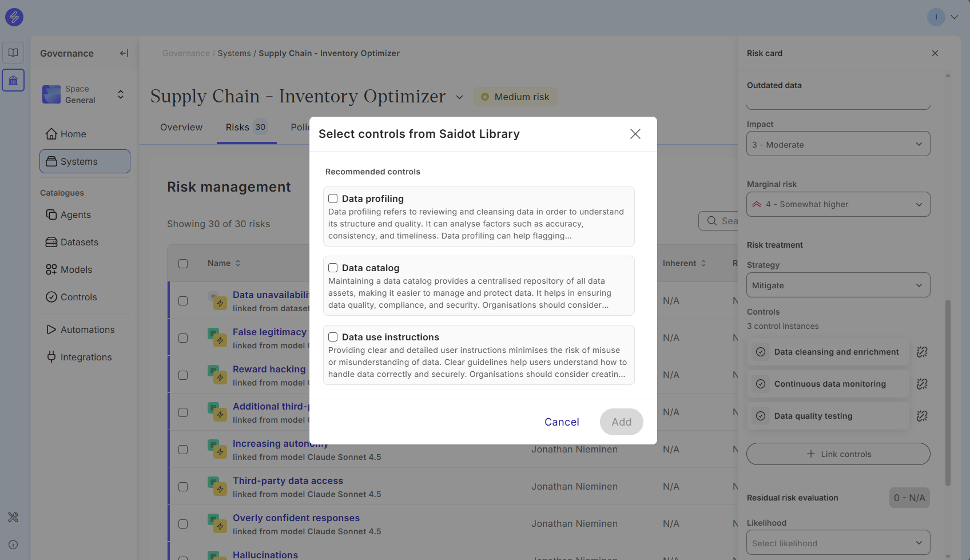Check the Data profiling control checkbox
The height and width of the screenshot is (560, 970).
333,198
